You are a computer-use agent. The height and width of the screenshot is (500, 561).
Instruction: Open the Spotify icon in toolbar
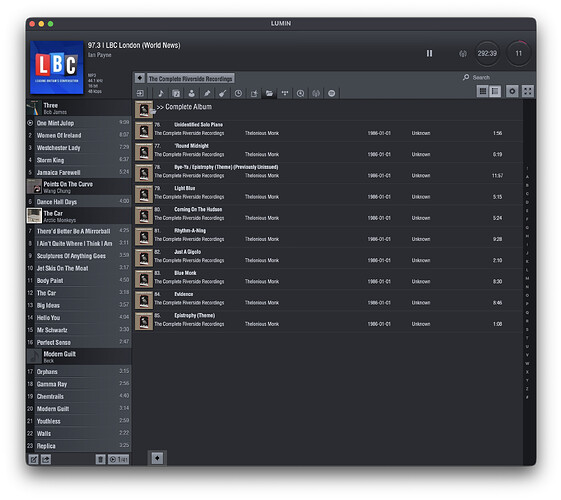pos(332,93)
